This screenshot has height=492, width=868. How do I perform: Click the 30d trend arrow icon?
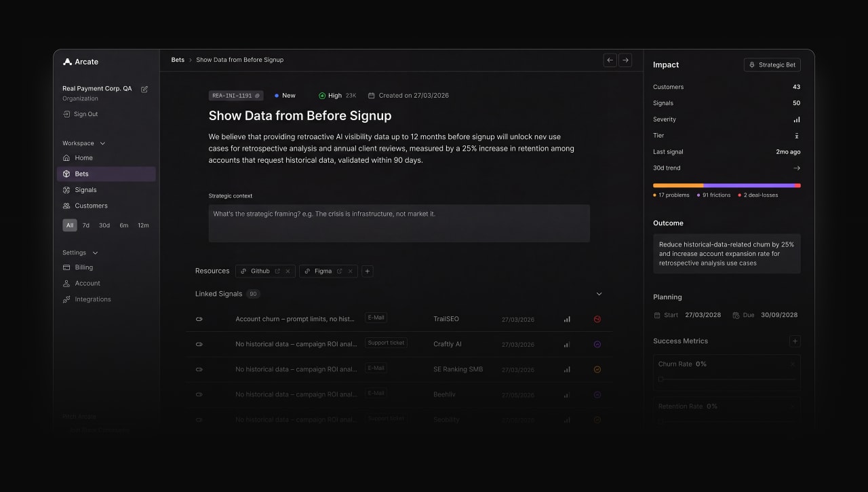coord(797,168)
